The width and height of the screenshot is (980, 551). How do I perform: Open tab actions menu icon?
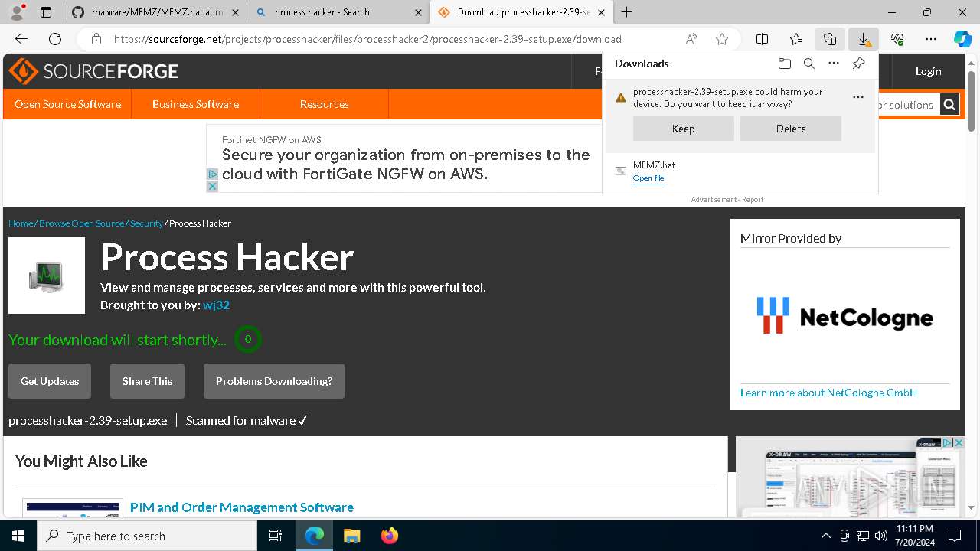pos(46,11)
